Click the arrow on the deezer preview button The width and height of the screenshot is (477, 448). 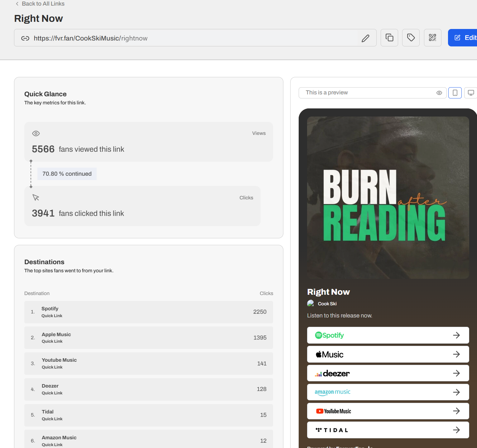click(456, 373)
